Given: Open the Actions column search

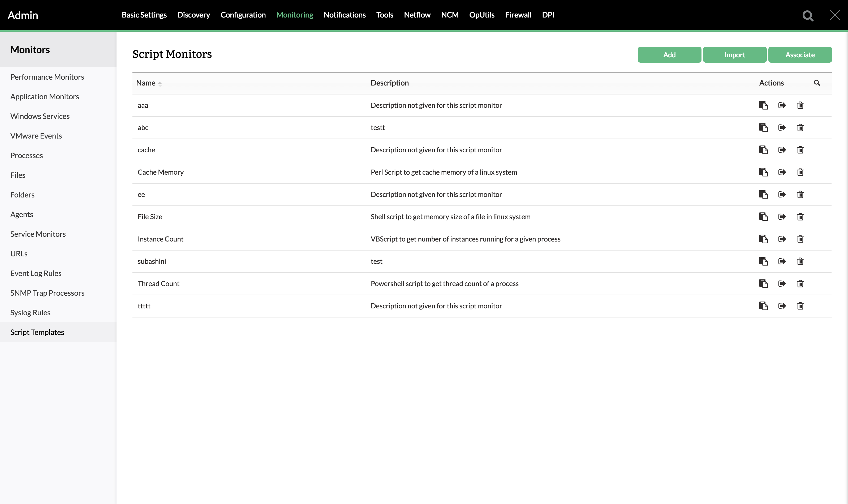Looking at the screenshot, I should 817,83.
